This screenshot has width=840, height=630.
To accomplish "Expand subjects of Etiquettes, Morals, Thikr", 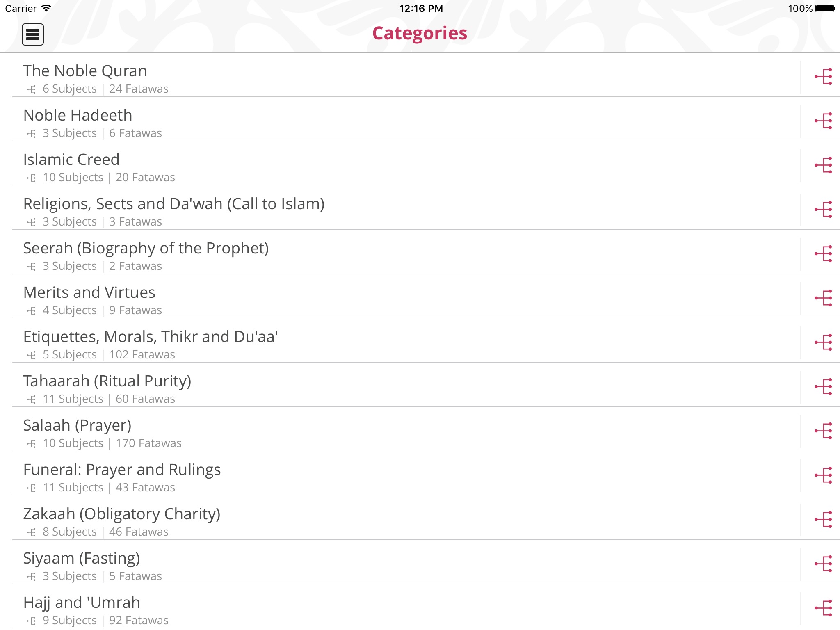I will pos(823,342).
